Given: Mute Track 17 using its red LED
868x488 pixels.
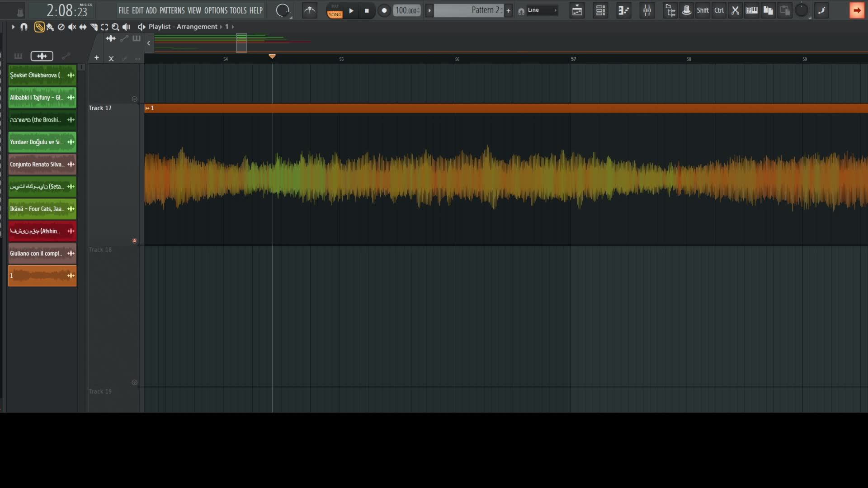Looking at the screenshot, I should click(x=134, y=241).
